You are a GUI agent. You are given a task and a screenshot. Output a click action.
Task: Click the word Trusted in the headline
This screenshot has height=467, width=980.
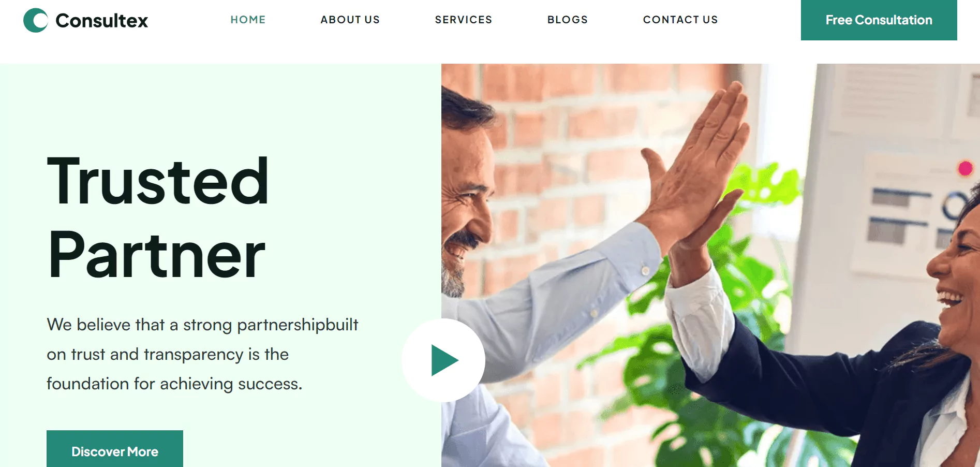(x=158, y=181)
